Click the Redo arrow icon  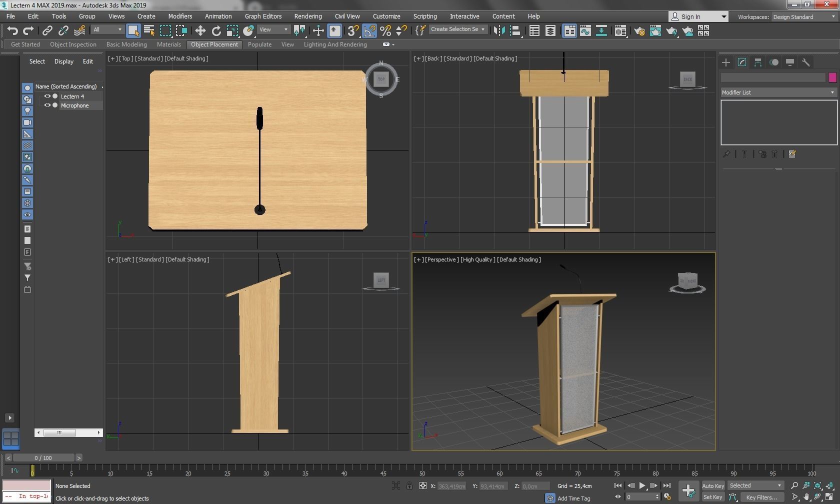tap(28, 31)
